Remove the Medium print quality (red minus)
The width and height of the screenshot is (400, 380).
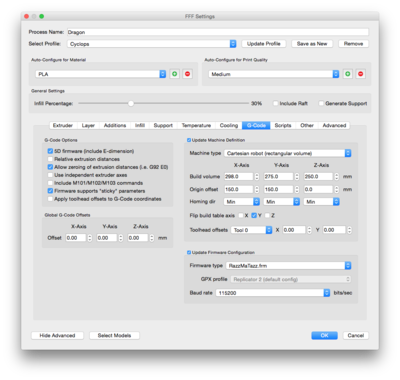[360, 74]
